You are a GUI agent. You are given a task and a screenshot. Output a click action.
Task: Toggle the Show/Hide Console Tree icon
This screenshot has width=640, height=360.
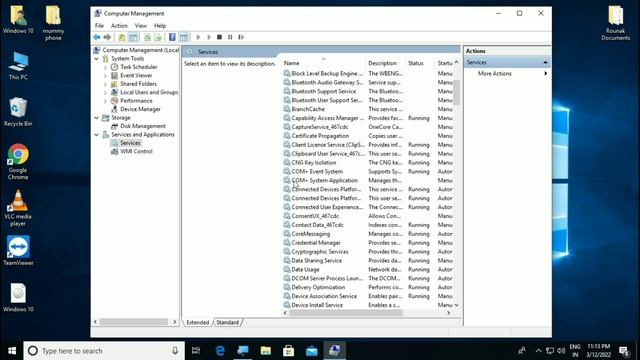pos(133,37)
